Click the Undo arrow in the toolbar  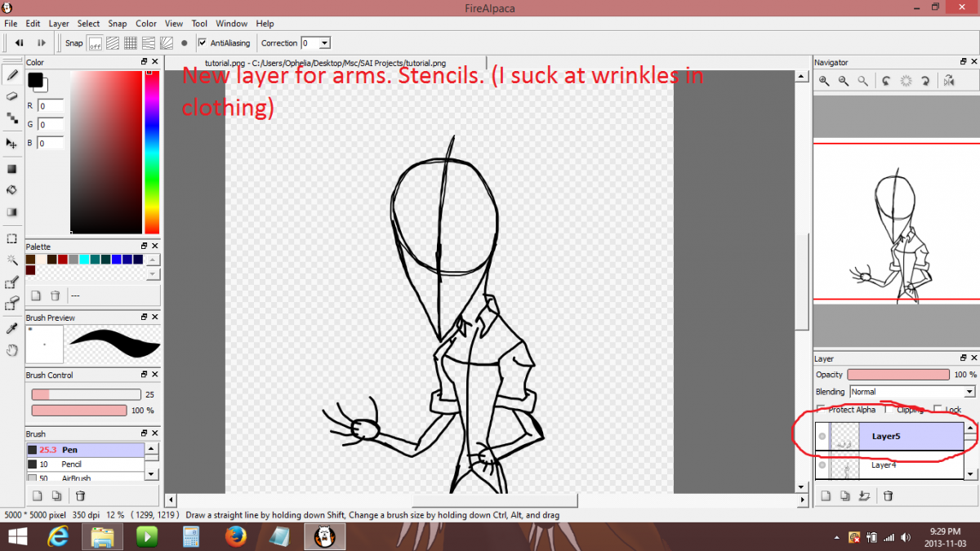click(x=19, y=43)
